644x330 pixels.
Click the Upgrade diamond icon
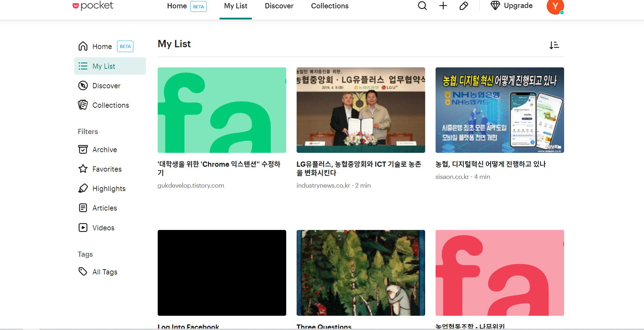495,6
